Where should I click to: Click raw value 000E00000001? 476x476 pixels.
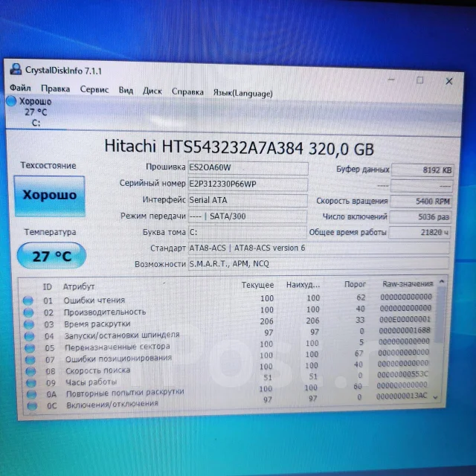tap(405, 319)
